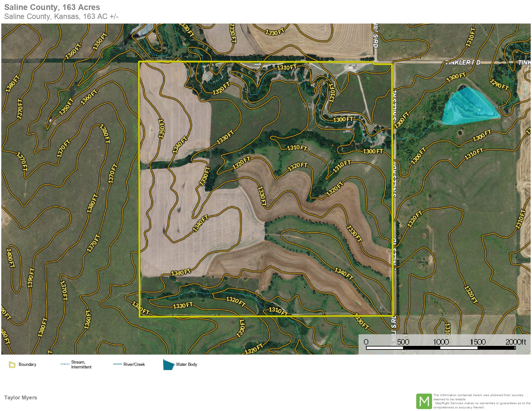Click the 1400 FT contour label
The height and width of the screenshot is (411, 532).
[x=10, y=258]
